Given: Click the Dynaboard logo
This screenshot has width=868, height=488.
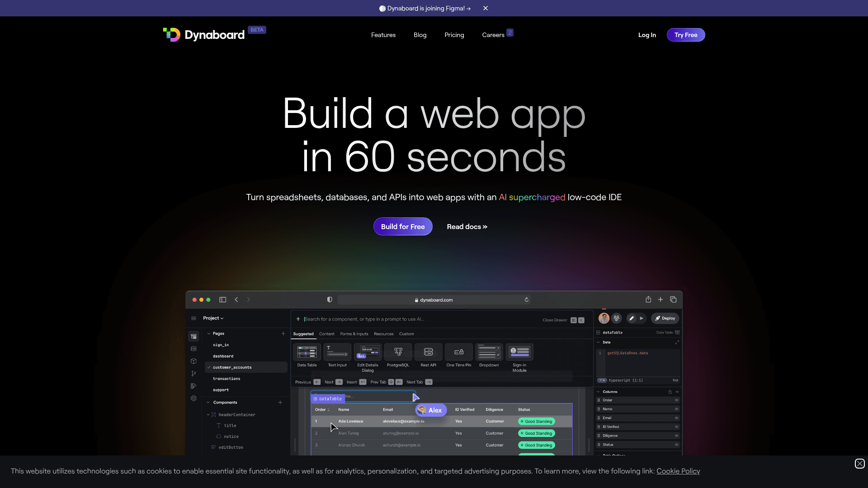Looking at the screenshot, I should 203,35.
